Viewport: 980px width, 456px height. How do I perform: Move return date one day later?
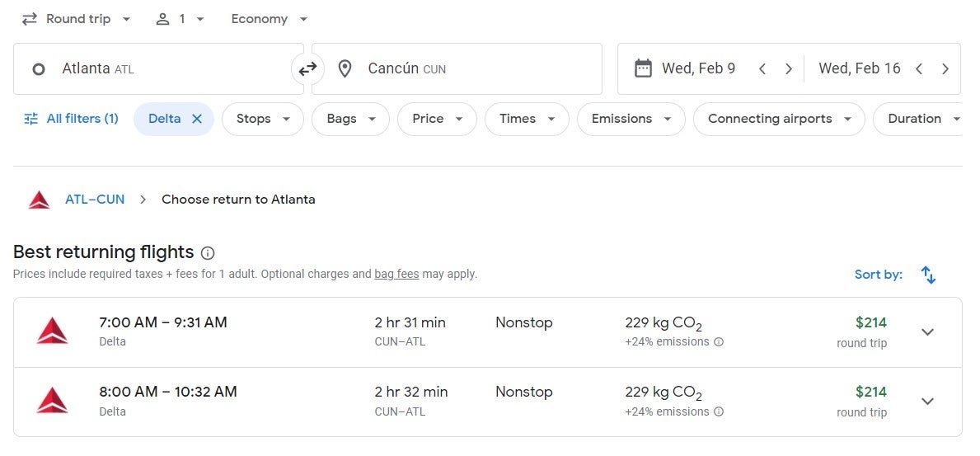pos(945,69)
